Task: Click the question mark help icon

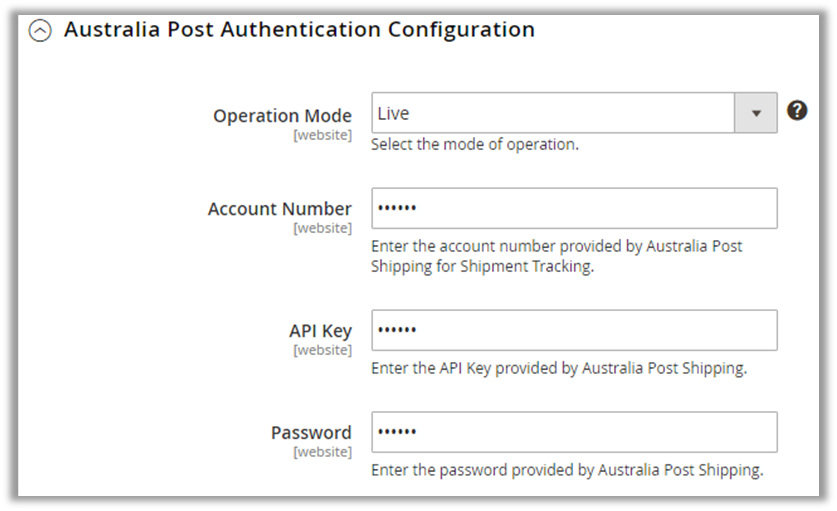Action: 797,111
